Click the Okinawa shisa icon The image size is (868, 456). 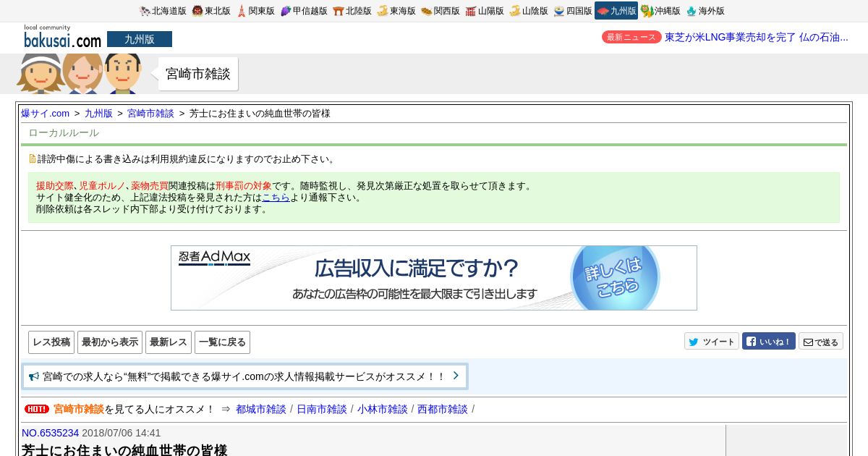(x=647, y=11)
